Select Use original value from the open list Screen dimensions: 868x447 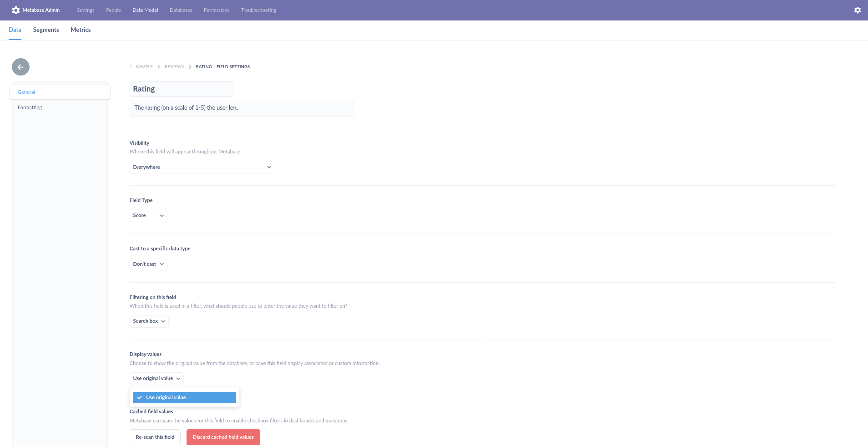tap(184, 397)
